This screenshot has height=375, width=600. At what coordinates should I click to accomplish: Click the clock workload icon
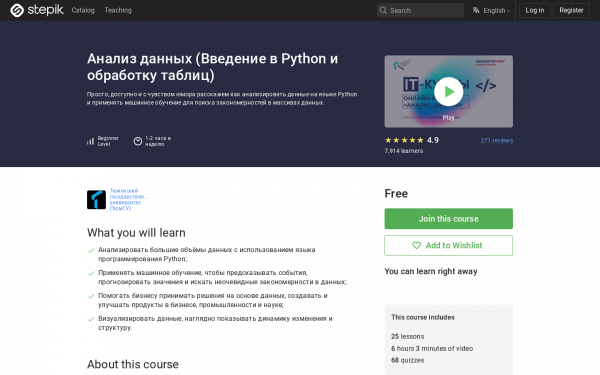coord(138,141)
